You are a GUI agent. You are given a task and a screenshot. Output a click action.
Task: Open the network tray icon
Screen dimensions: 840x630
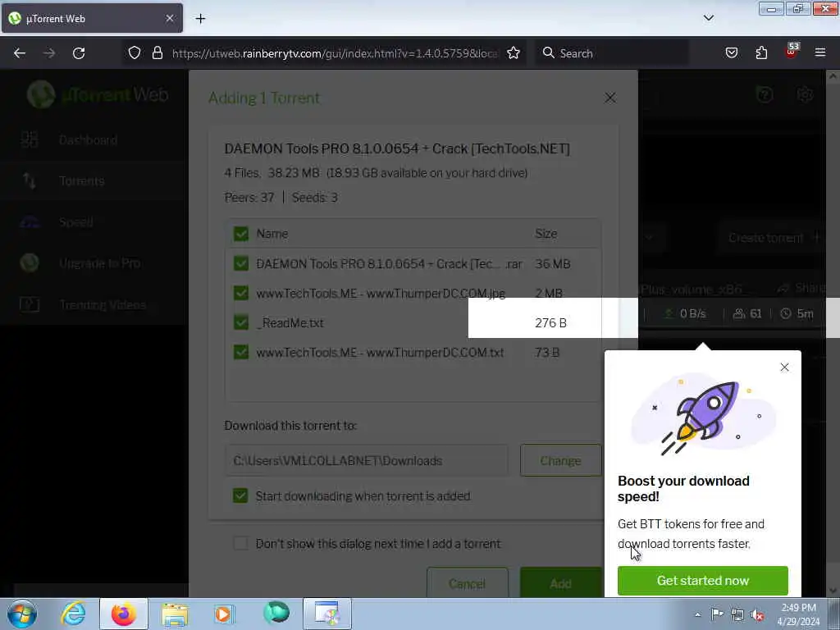click(x=737, y=615)
